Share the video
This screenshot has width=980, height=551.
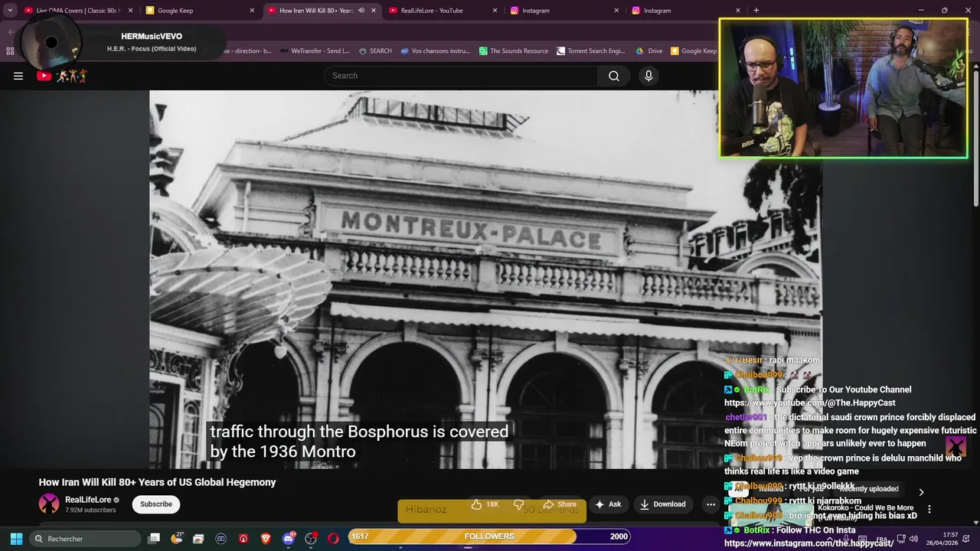pyautogui.click(x=559, y=504)
